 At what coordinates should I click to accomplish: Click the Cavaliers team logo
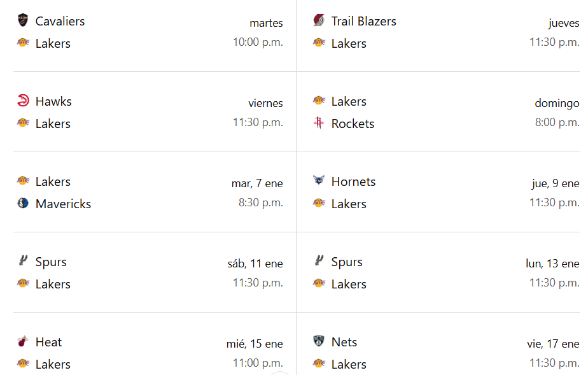[23, 20]
